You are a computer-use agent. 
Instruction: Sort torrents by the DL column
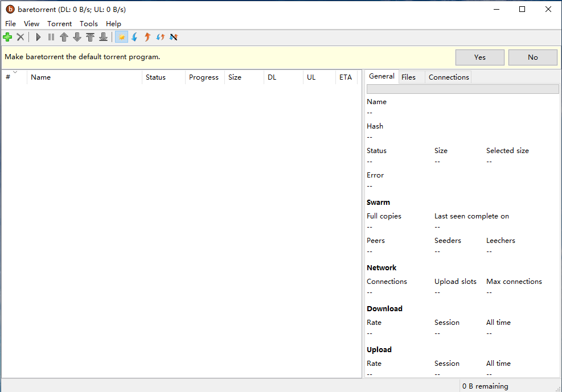(284, 77)
